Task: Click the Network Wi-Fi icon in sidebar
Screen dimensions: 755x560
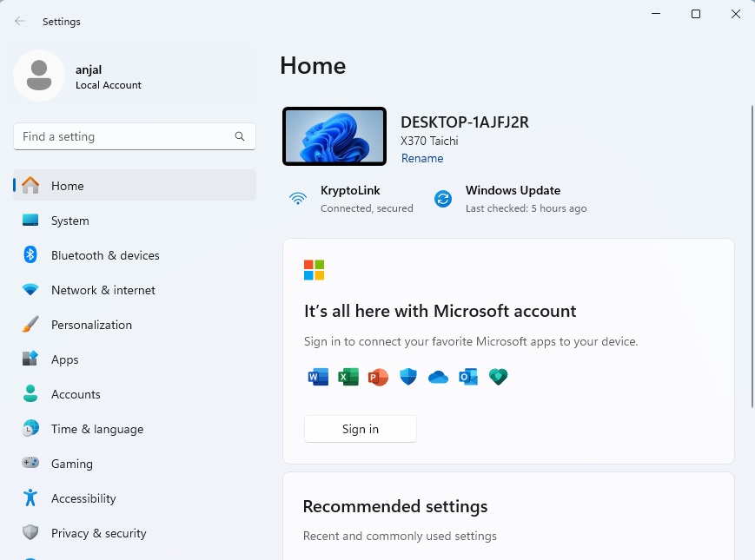Action: pyautogui.click(x=30, y=290)
